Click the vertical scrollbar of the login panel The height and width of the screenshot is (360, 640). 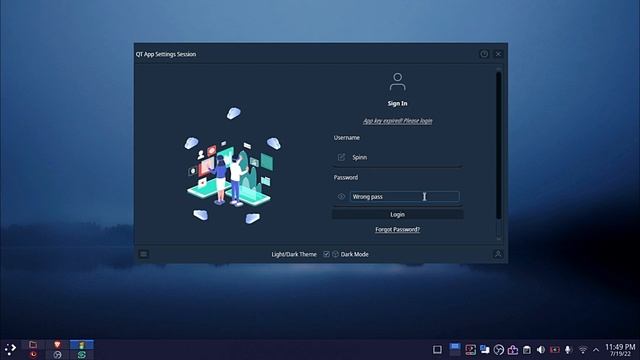tap(498, 145)
